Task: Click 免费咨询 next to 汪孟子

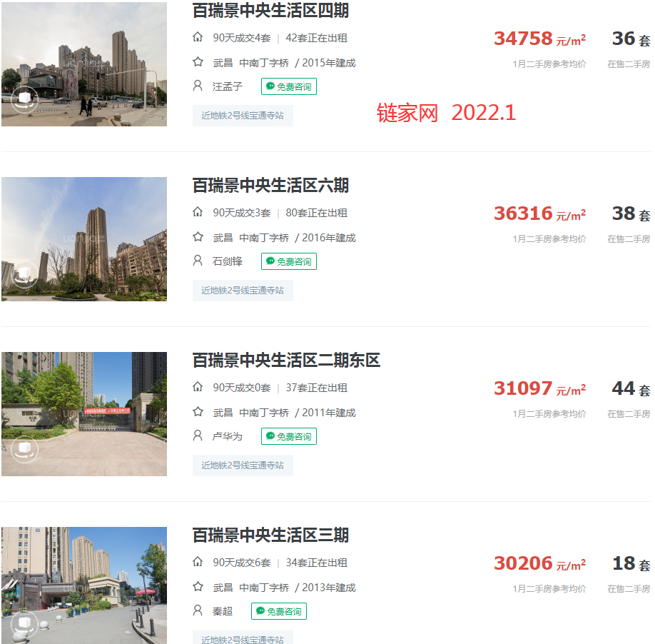Action: point(288,86)
